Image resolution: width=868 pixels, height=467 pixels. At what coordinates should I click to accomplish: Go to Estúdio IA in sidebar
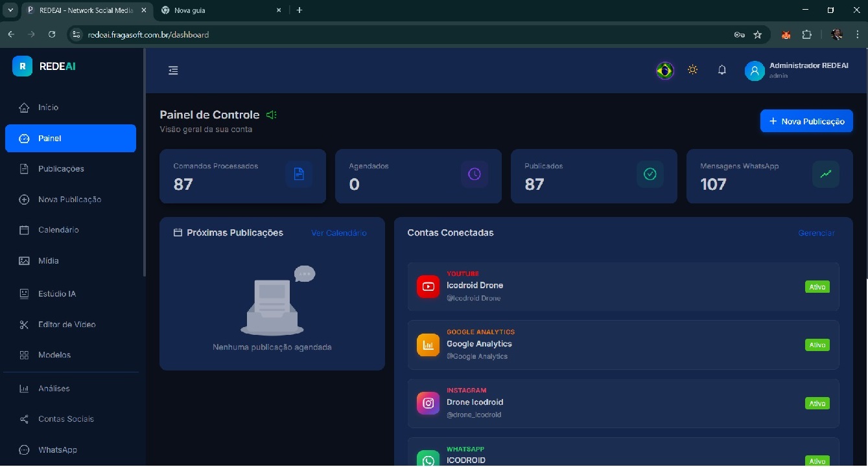(57, 294)
